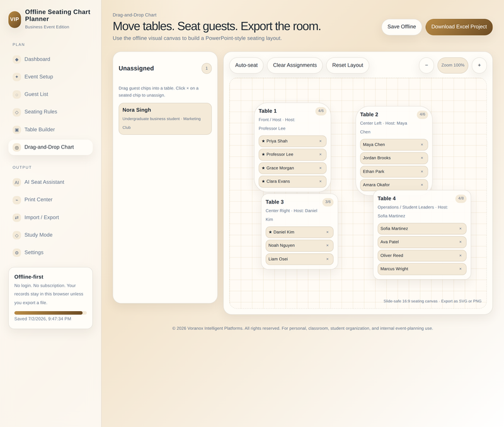
Task: Click the Table 3 seat count 3/6
Action: (x=328, y=202)
